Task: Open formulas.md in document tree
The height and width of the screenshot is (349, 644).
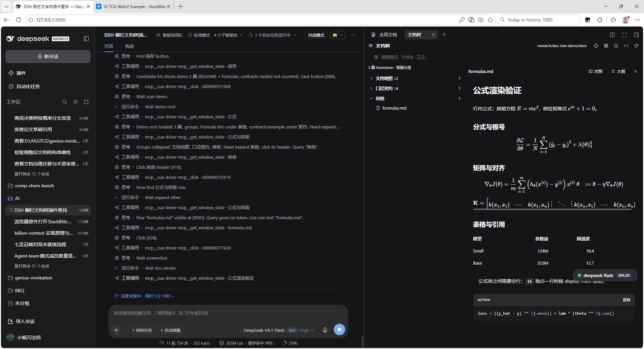Action: [x=394, y=108]
